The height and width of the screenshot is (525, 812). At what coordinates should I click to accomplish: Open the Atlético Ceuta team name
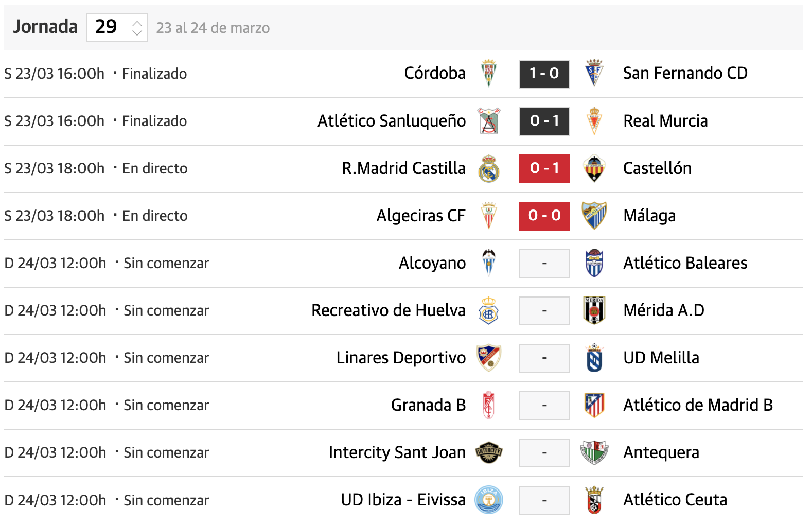click(x=675, y=500)
